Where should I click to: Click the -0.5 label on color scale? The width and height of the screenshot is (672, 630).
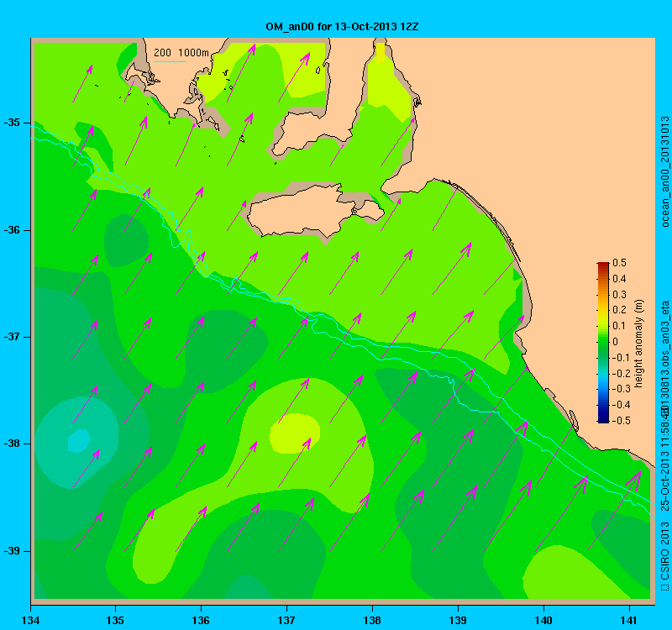[x=621, y=421]
